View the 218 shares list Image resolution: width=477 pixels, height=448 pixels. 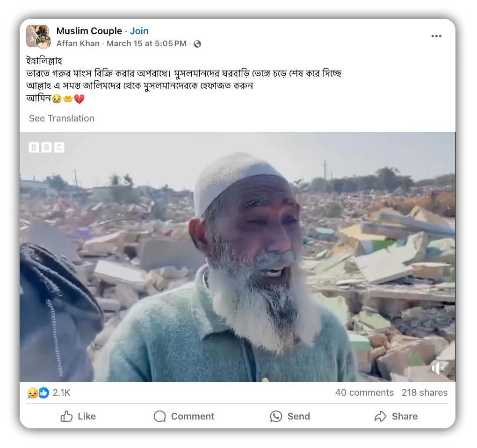[x=424, y=392]
